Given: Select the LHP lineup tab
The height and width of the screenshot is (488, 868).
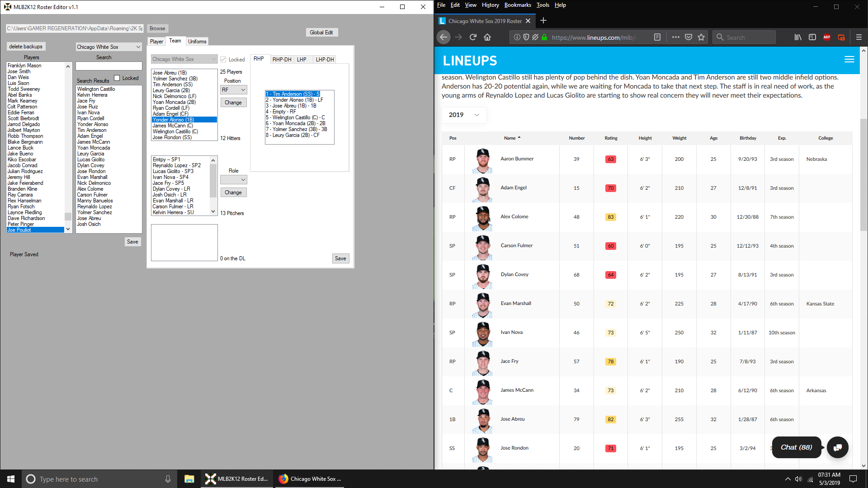Looking at the screenshot, I should point(302,60).
